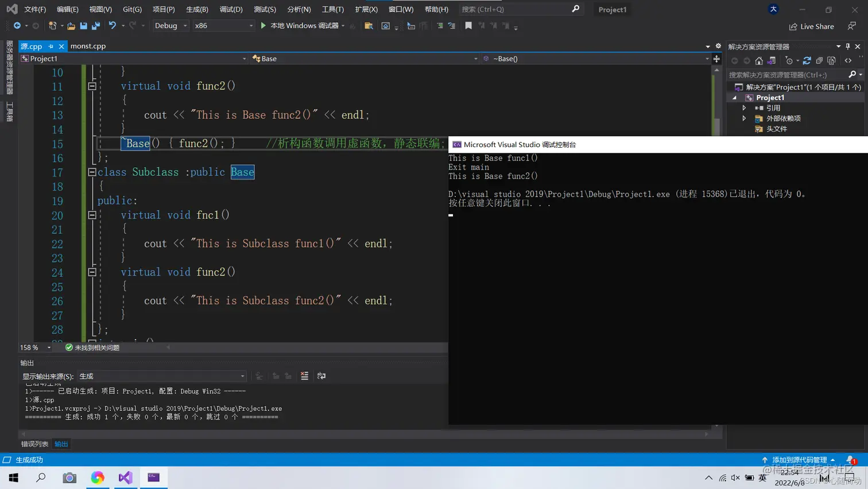Click the uncomment selected lines icon
Image resolution: width=868 pixels, height=489 pixels.
click(x=452, y=26)
